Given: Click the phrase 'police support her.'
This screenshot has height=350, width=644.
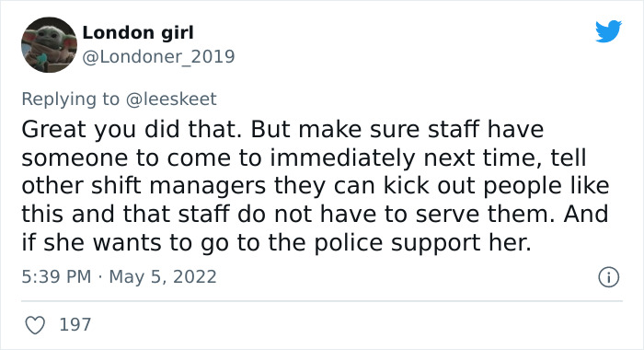Looking at the screenshot, I should [x=422, y=243].
